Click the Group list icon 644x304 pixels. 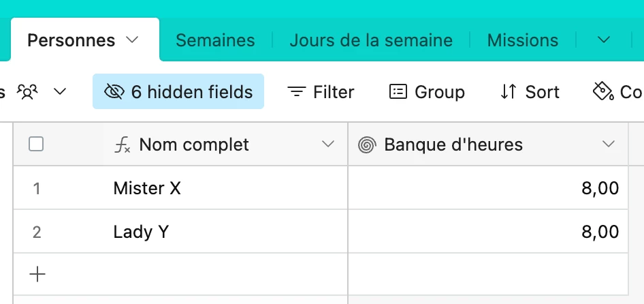pos(398,92)
